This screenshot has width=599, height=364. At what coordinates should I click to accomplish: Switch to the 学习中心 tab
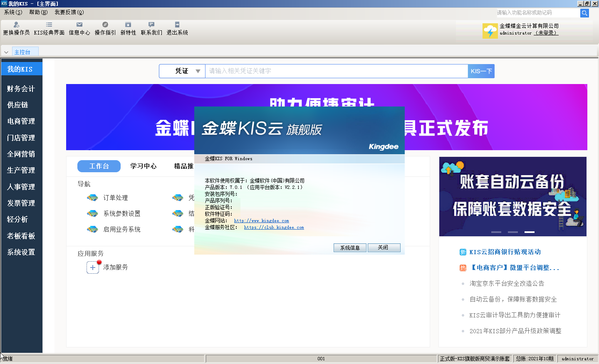point(143,166)
